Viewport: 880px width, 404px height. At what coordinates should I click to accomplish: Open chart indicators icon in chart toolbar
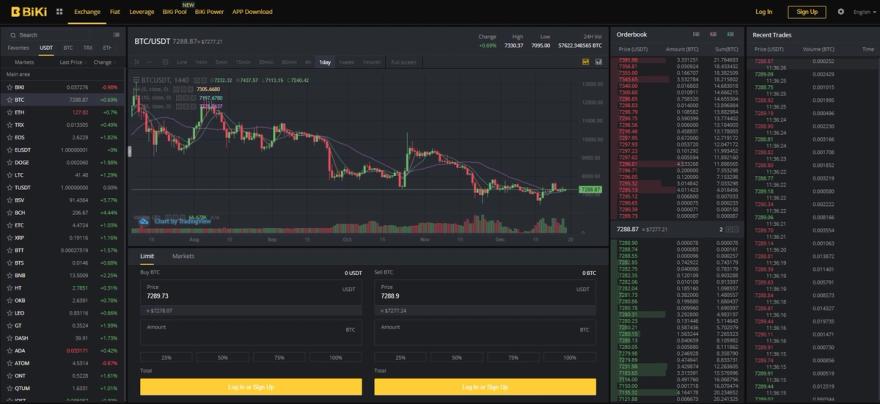pyautogui.click(x=166, y=62)
